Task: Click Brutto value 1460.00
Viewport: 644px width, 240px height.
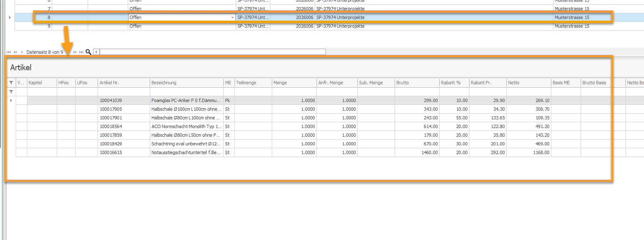Action: click(417, 152)
